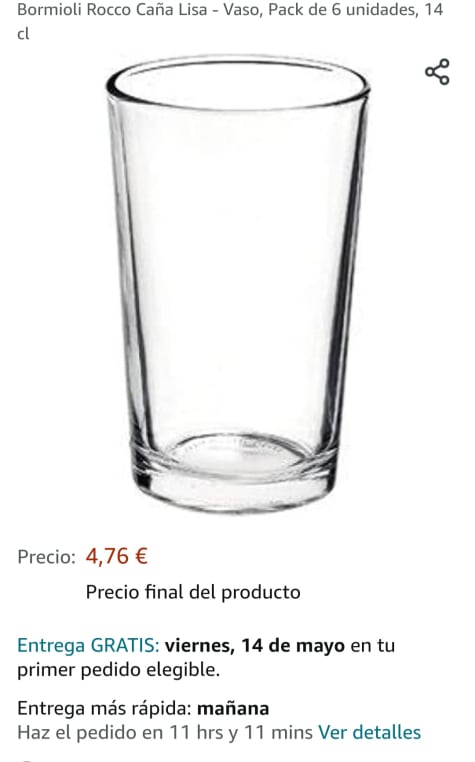The image size is (475, 762).
Task: Select the Precio final del producto text
Action: (193, 592)
